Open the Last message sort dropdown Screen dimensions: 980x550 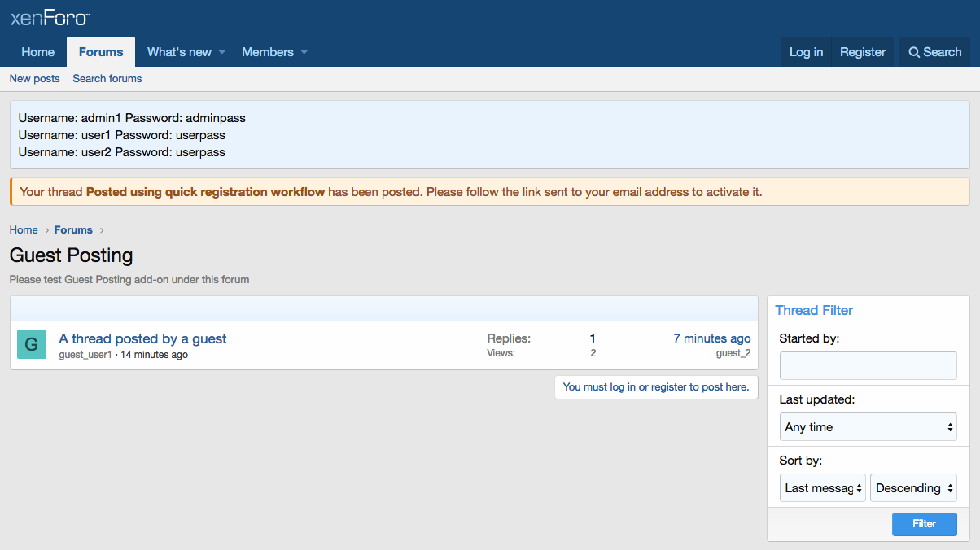pos(822,488)
